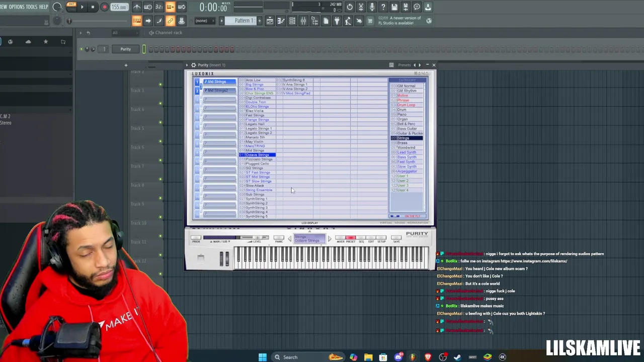Open the Channel rack toolbar icon

pyautogui.click(x=292, y=21)
